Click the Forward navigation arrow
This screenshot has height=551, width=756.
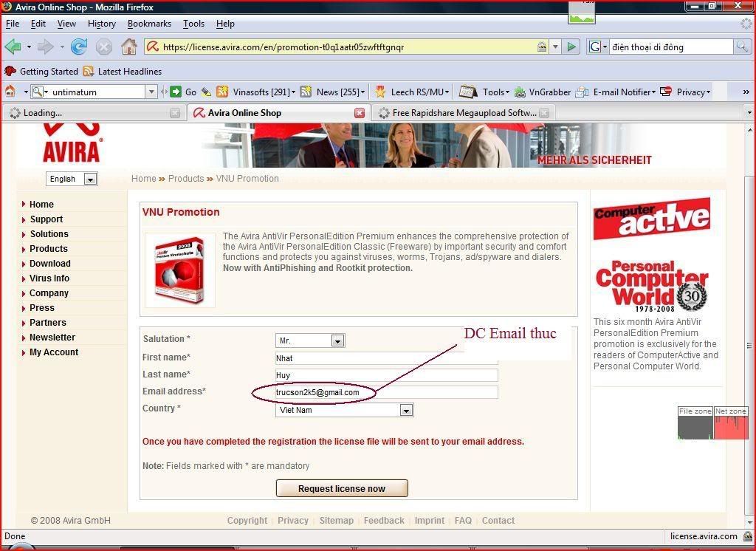tap(46, 47)
